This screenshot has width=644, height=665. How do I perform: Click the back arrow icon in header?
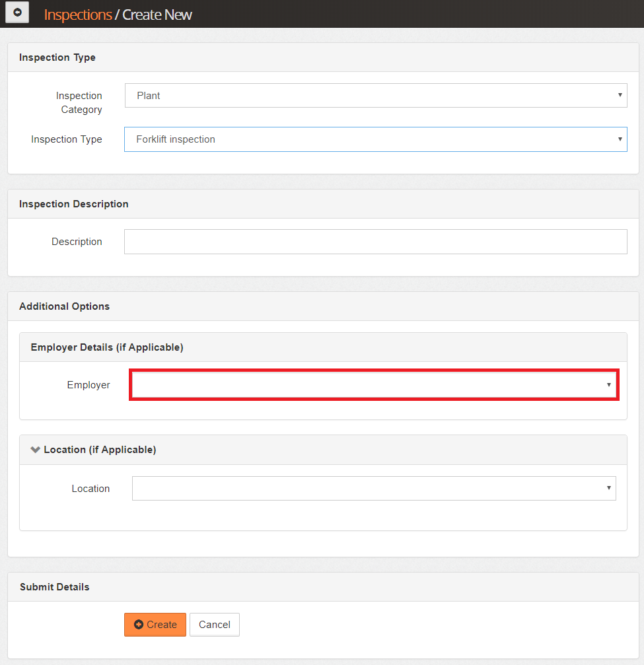[17, 13]
